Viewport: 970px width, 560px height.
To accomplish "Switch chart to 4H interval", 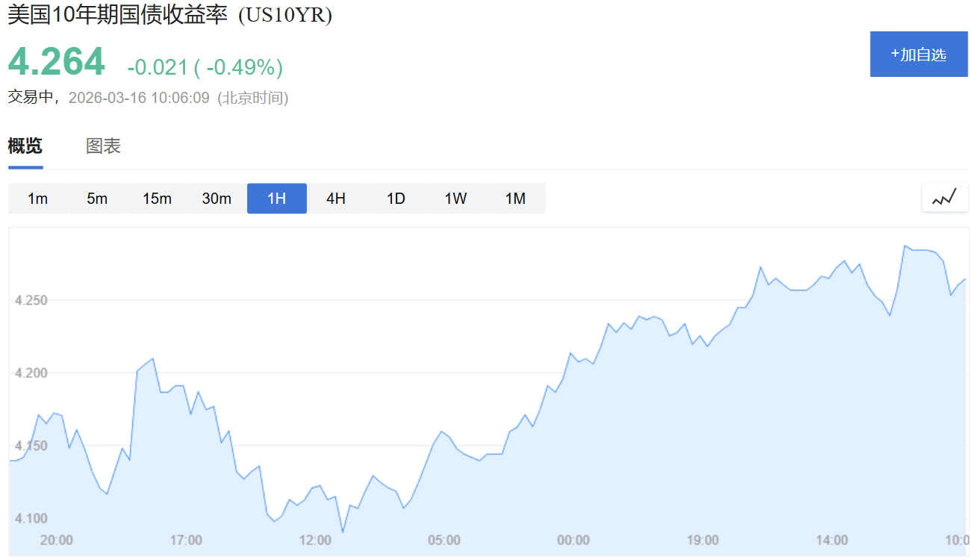I will pos(336,199).
